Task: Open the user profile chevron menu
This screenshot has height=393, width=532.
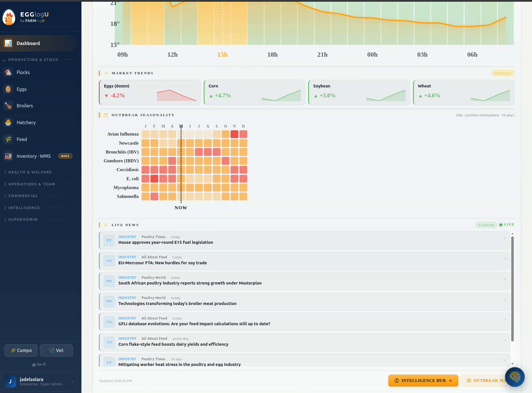Action: point(73,382)
